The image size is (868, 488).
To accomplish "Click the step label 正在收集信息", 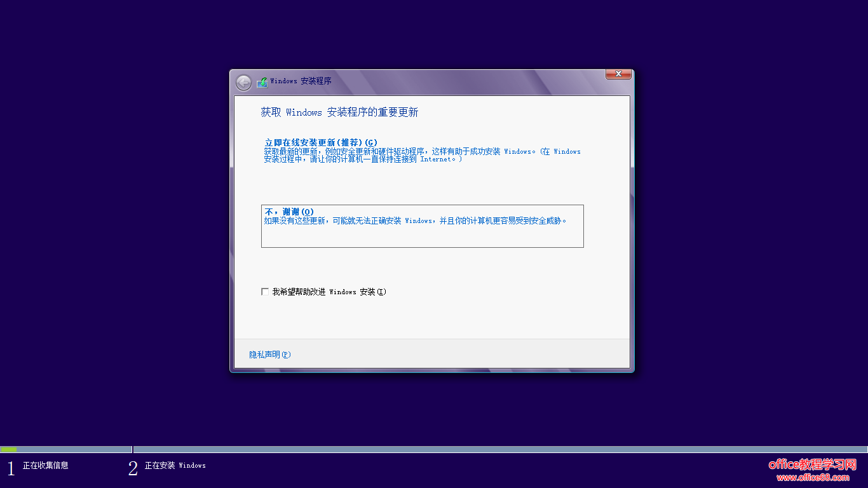I will tap(46, 466).
